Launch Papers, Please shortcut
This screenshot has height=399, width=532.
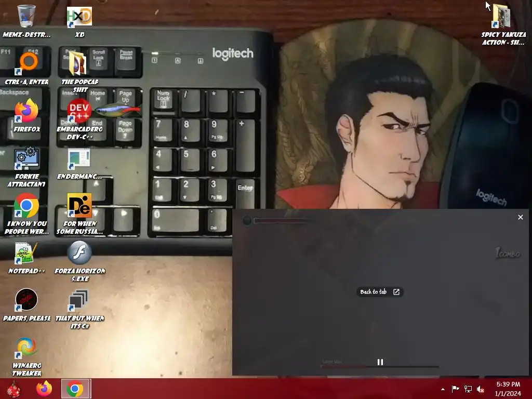coord(26,300)
